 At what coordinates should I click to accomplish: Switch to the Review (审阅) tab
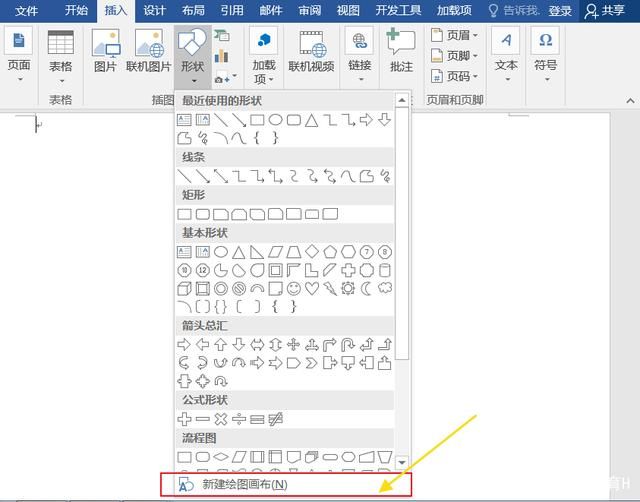click(309, 10)
